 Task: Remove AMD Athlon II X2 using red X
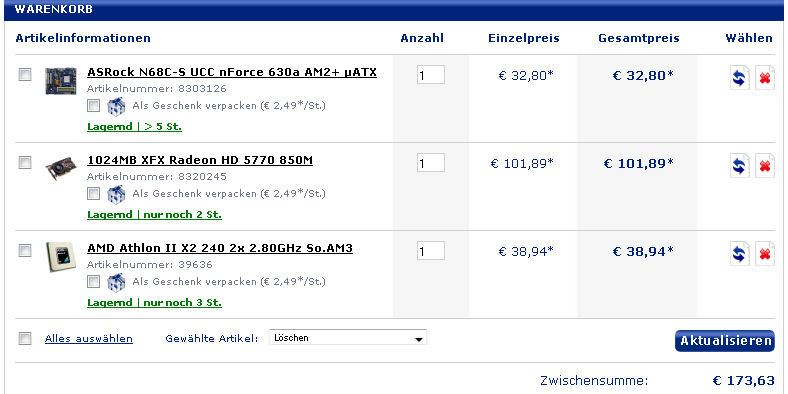[765, 253]
